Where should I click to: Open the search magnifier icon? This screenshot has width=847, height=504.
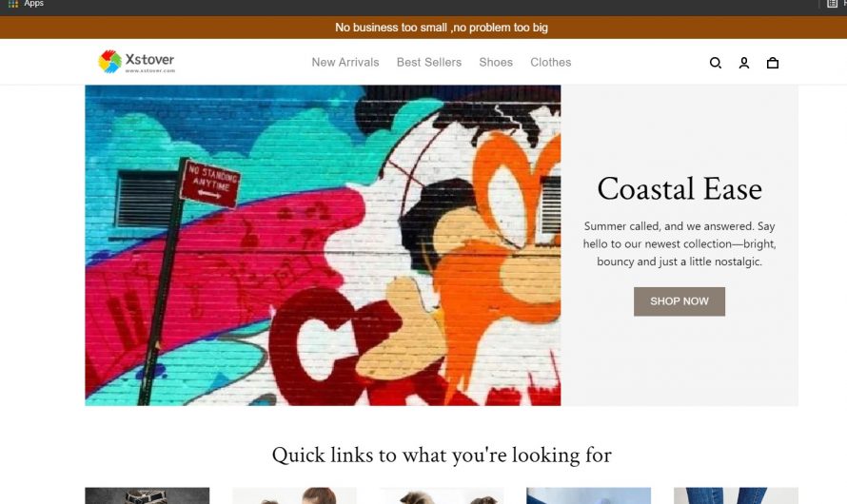[x=716, y=63]
